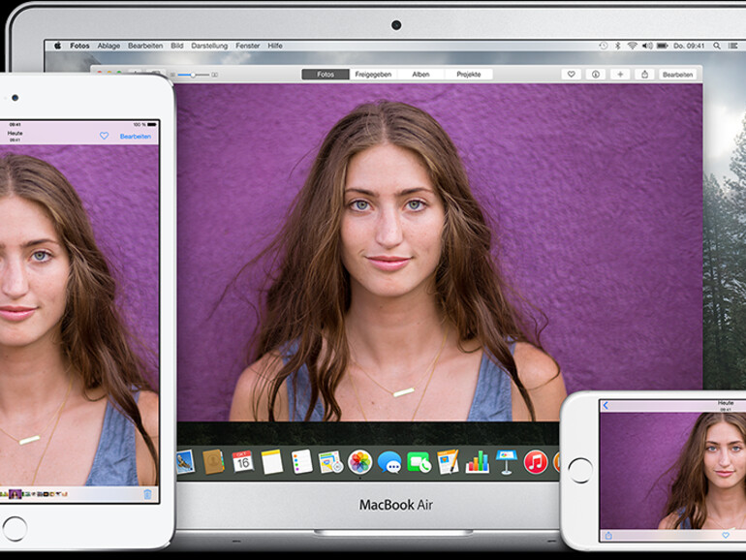This screenshot has width=746, height=560.
Task: Open the volume control in the menu bar
Action: [647, 46]
